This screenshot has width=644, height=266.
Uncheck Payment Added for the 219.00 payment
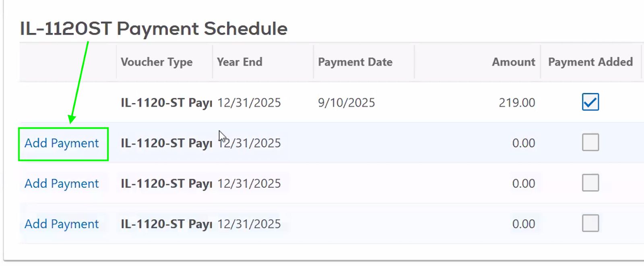point(590,102)
